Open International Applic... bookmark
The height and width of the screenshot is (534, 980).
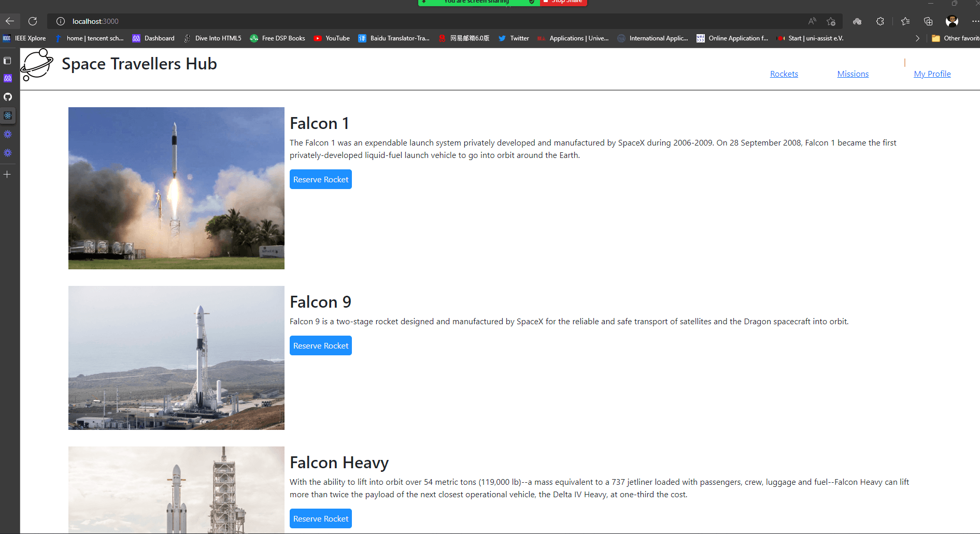click(653, 38)
